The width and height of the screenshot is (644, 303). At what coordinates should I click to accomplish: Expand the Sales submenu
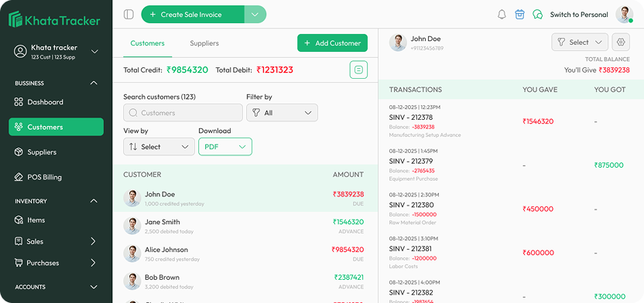point(93,241)
